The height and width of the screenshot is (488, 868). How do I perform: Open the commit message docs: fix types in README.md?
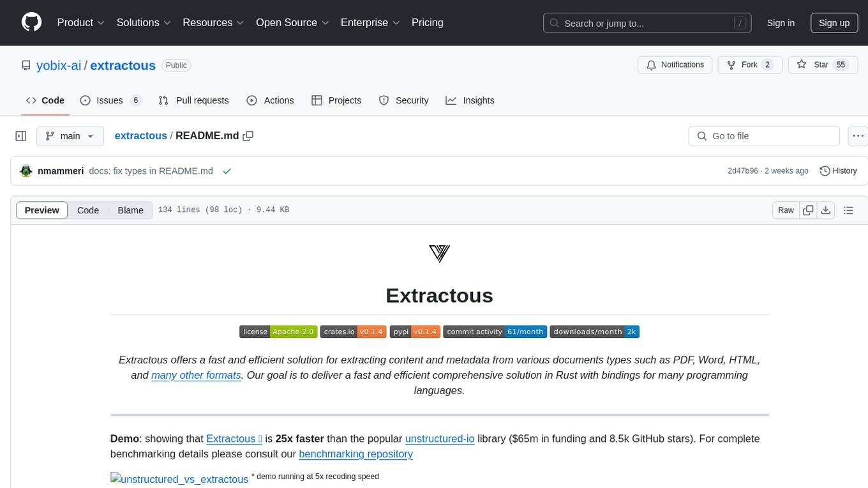[151, 171]
